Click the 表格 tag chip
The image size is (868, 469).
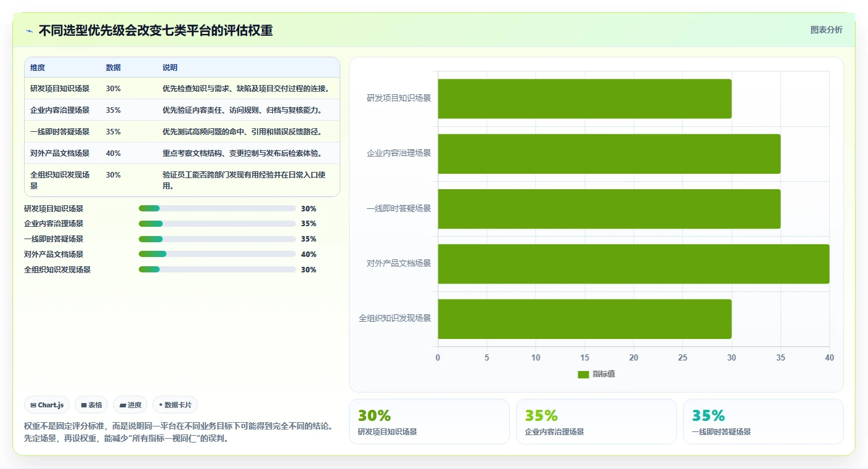(x=91, y=405)
